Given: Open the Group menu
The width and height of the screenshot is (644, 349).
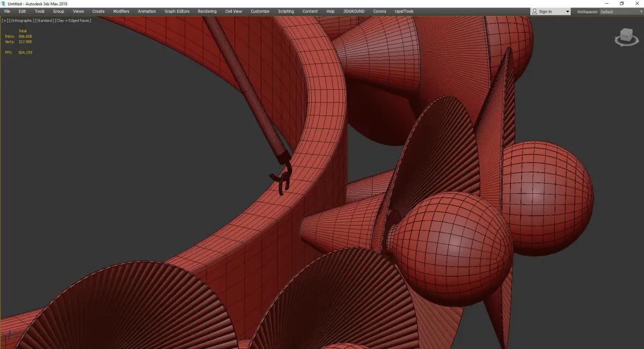Looking at the screenshot, I should [x=58, y=11].
